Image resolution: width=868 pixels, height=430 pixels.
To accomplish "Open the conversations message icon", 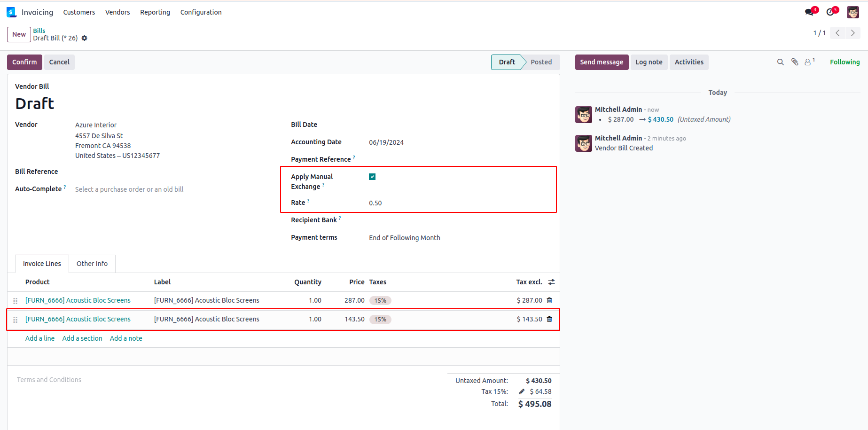I will click(809, 12).
